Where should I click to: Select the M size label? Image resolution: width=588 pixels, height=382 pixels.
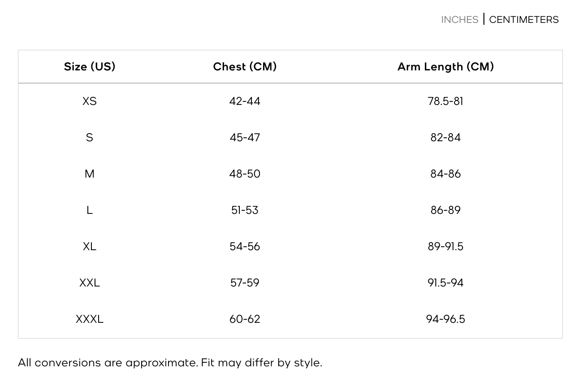point(90,174)
